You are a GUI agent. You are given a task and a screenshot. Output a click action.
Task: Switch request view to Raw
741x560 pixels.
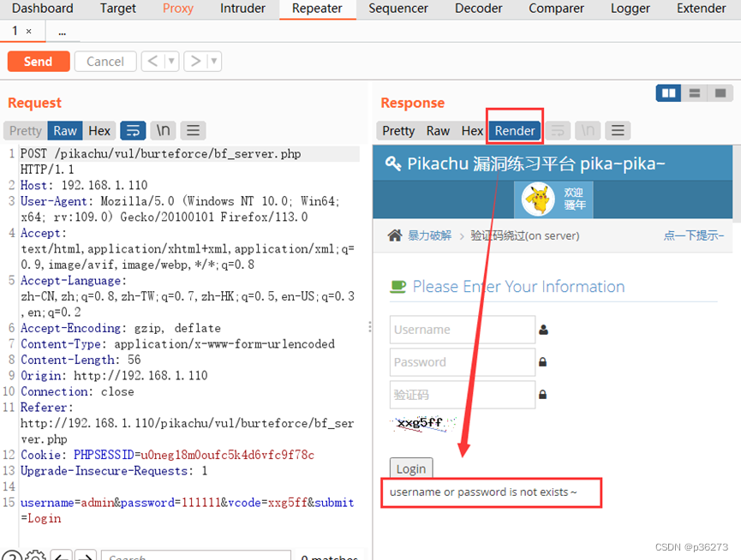65,131
